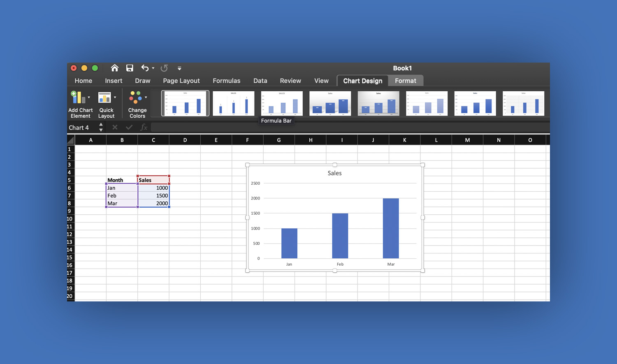The image size is (617, 364).
Task: Click the Redo icon
Action: pyautogui.click(x=164, y=68)
